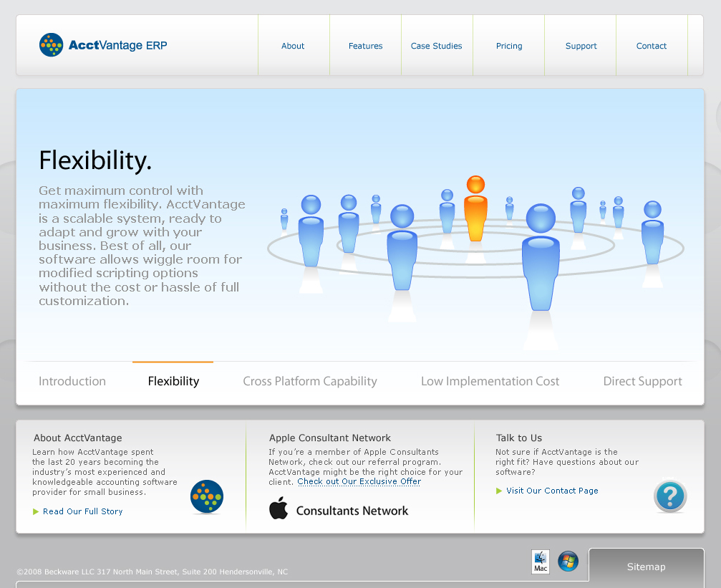721x588 pixels.
Task: Click the blue question mark help icon
Action: (670, 496)
